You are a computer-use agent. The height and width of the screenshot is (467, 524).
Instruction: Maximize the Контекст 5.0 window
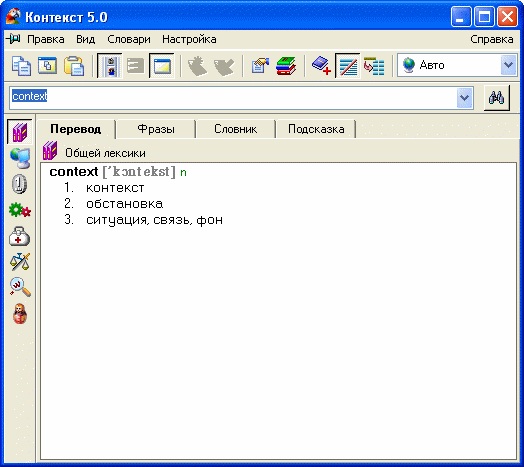point(484,16)
